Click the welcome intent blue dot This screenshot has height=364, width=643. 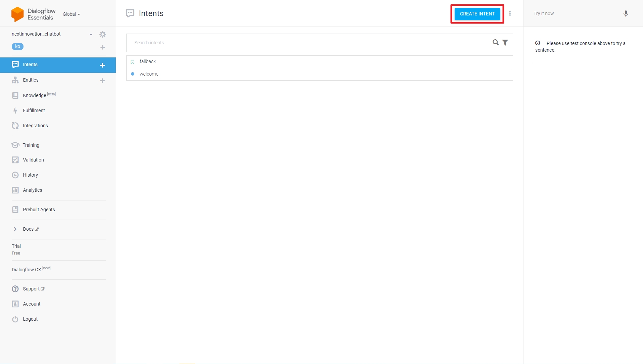tap(133, 74)
